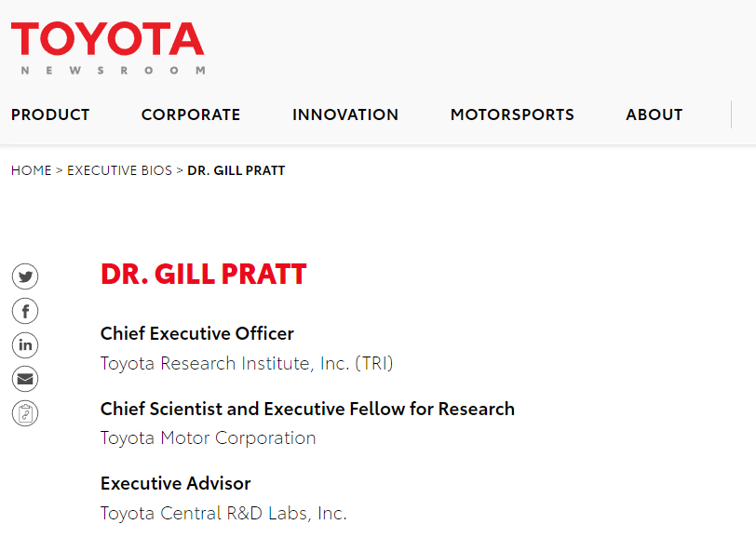Click the email share envelope icon
Image resolution: width=756 pixels, height=538 pixels.
click(25, 379)
